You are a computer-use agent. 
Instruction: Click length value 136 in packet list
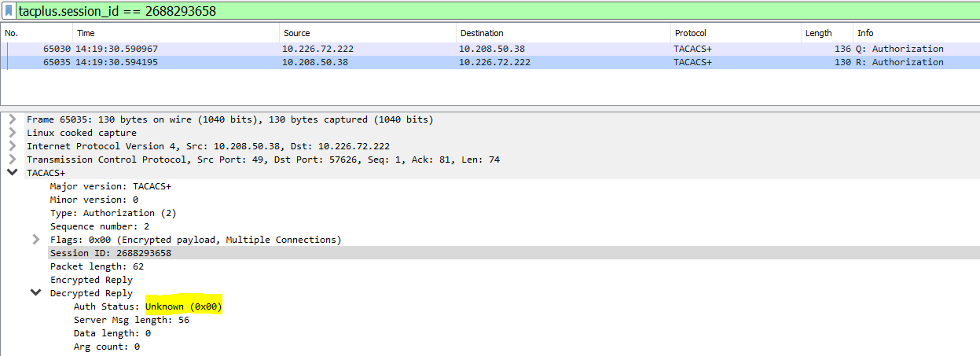[842, 49]
